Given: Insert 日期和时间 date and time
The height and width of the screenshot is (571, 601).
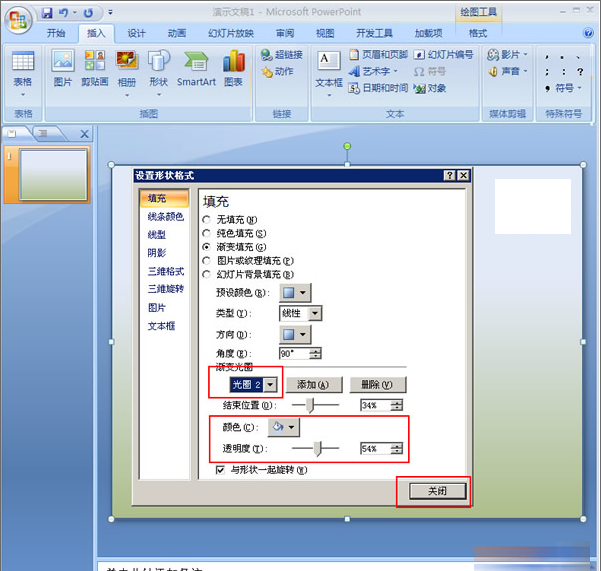Looking at the screenshot, I should 378,88.
